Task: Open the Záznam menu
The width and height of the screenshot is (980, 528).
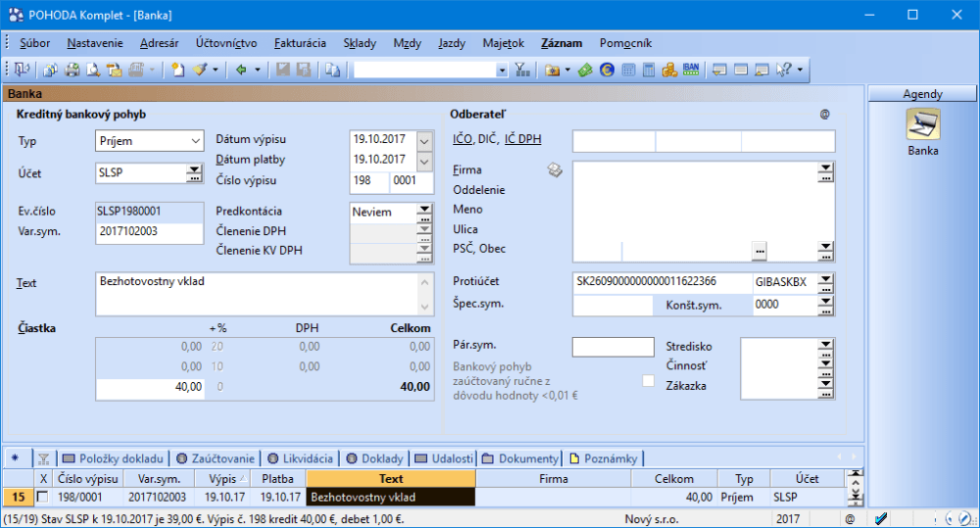Action: coord(562,43)
